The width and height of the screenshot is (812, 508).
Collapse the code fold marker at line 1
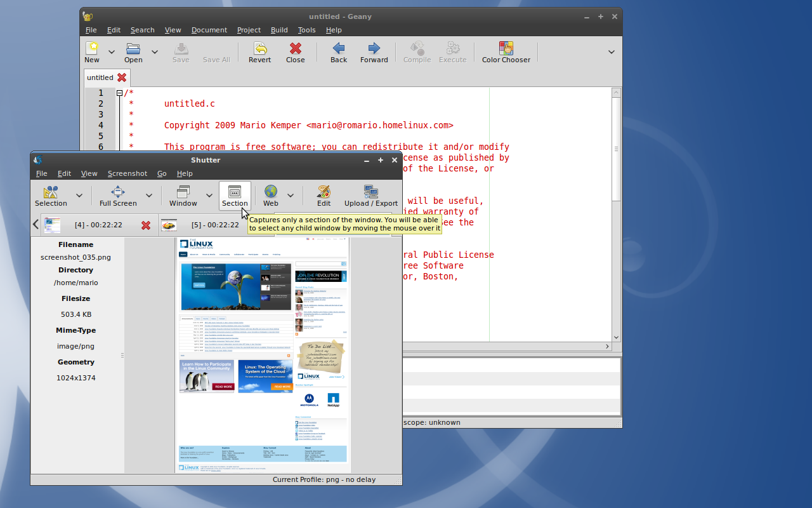pos(119,93)
